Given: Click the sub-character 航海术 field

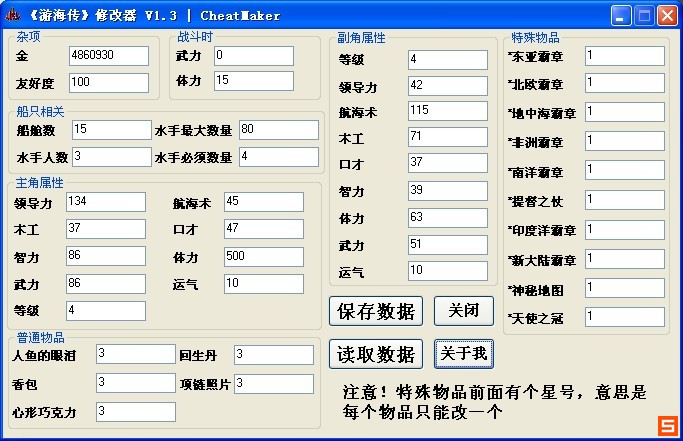Looking at the screenshot, I should 447,110.
